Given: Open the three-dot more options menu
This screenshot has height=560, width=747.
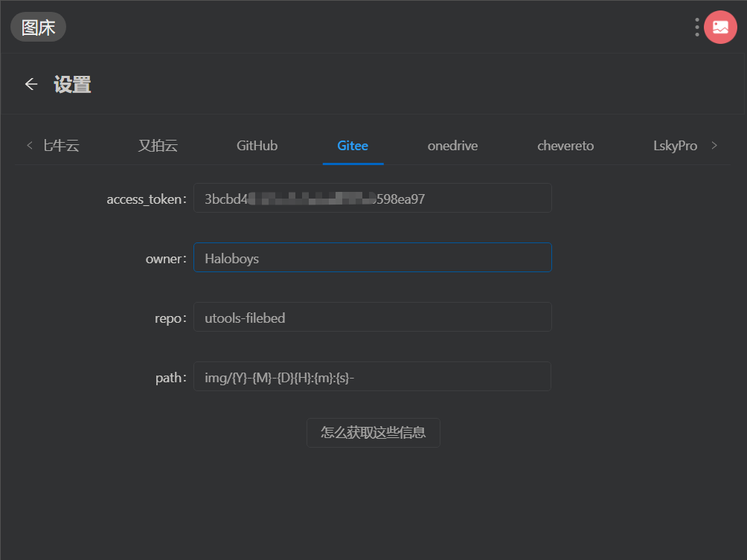Looking at the screenshot, I should click(697, 27).
